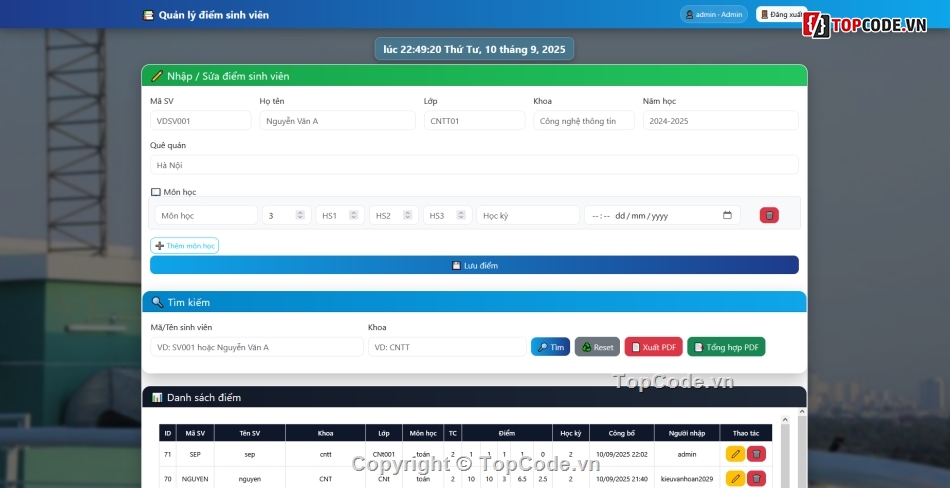
Task: Click the Đăng xuất logout button
Action: (x=781, y=15)
